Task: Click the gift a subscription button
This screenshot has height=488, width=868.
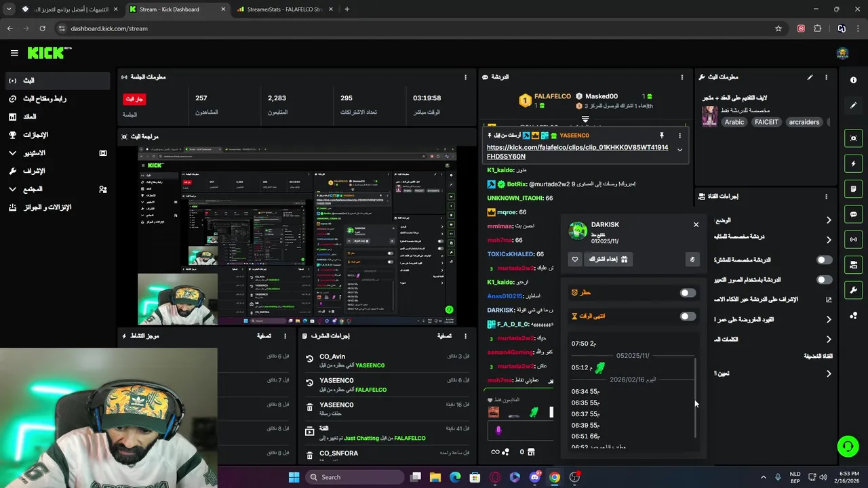Action: point(608,259)
